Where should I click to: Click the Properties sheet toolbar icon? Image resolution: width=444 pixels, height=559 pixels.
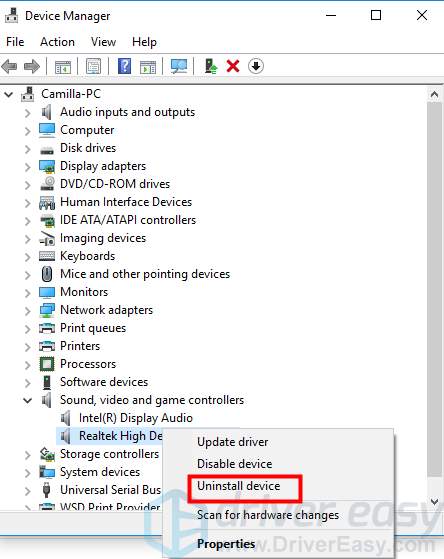[x=93, y=66]
